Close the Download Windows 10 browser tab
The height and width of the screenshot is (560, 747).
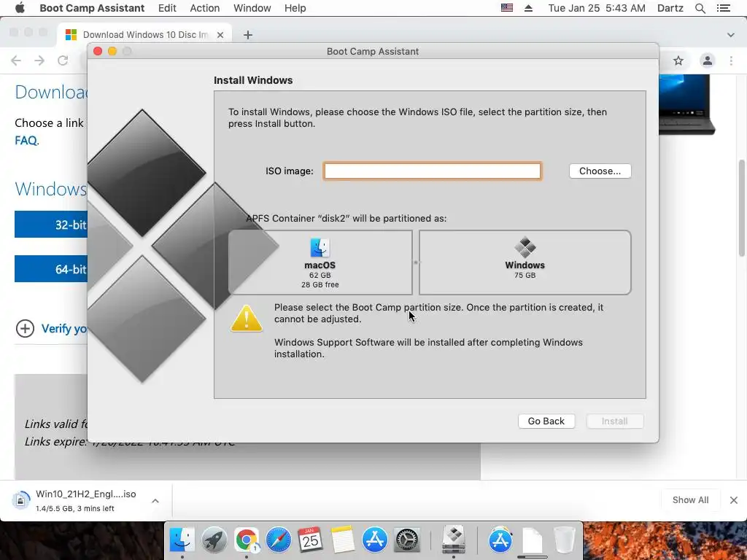tap(220, 35)
